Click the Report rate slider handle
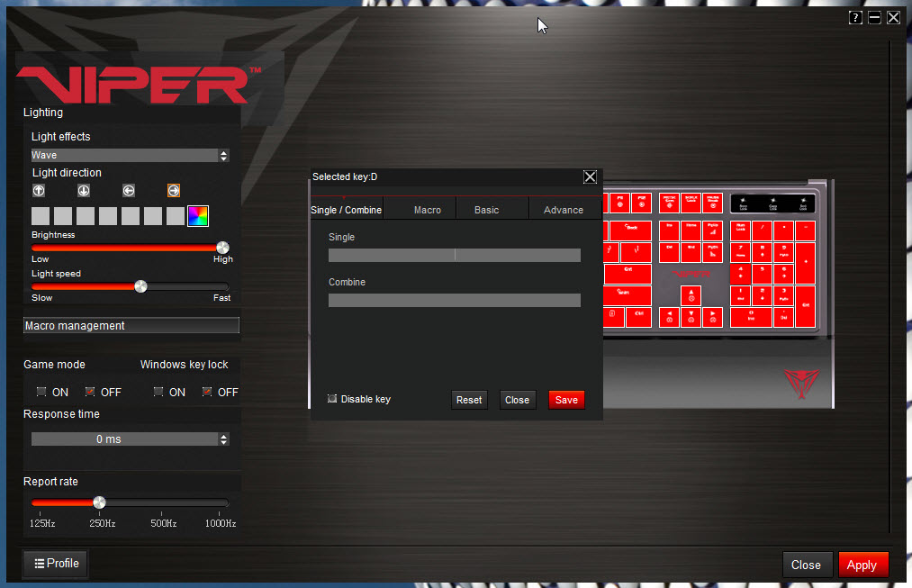The height and width of the screenshot is (588, 912). (x=99, y=502)
